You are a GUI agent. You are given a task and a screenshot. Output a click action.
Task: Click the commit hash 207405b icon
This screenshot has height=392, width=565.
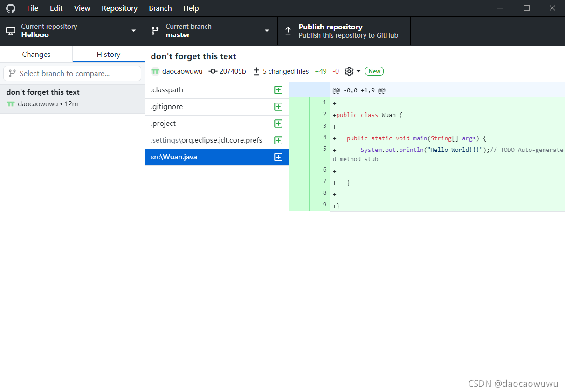pos(212,71)
